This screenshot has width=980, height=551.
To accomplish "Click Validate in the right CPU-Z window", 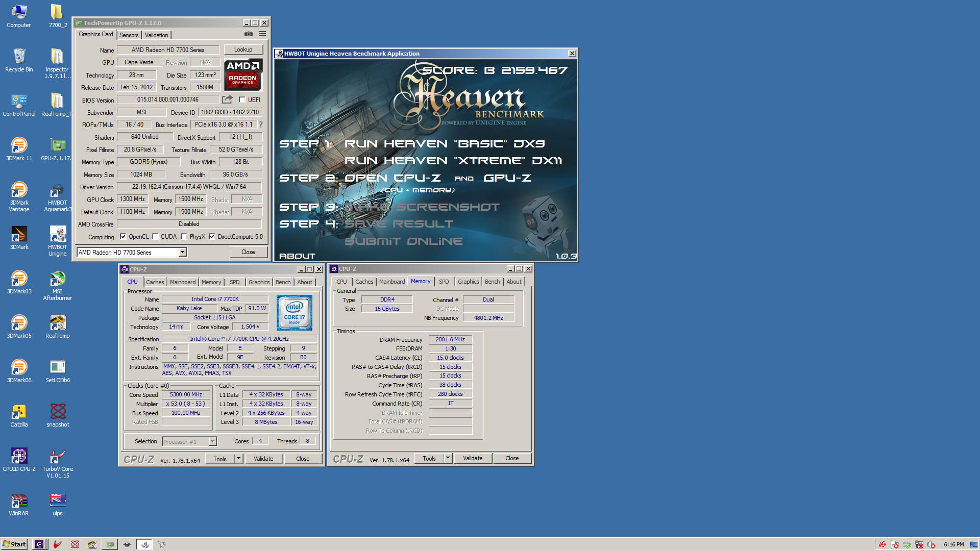I will [x=473, y=458].
